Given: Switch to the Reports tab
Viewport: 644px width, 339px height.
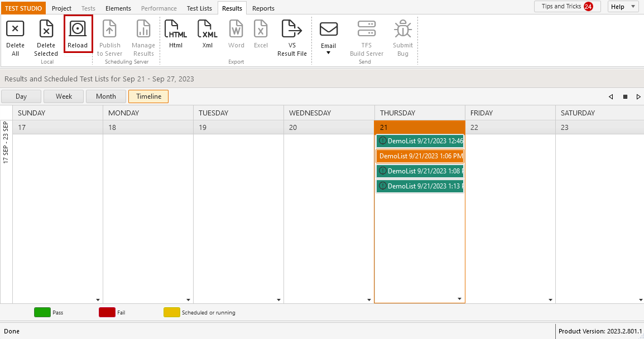Looking at the screenshot, I should (263, 8).
